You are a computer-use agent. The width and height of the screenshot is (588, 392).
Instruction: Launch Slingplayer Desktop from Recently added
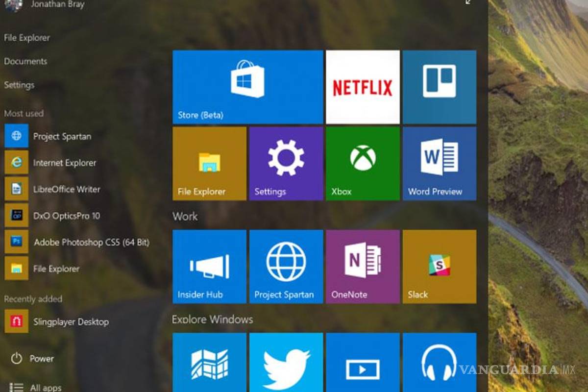coord(71,322)
